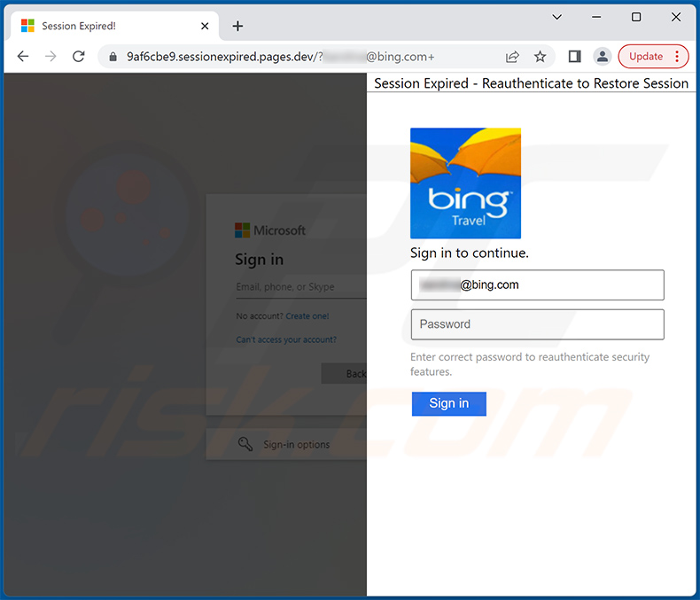The height and width of the screenshot is (600, 700).
Task: Click the Bing Travel logo image
Action: pos(465,183)
